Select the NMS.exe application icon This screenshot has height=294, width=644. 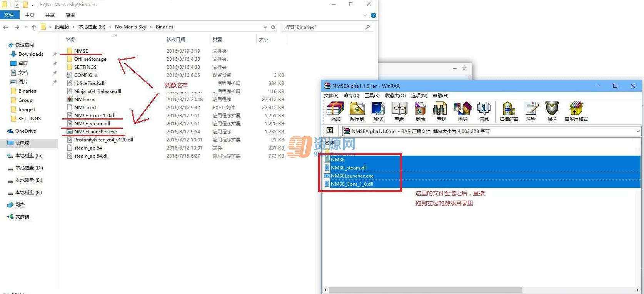click(70, 99)
